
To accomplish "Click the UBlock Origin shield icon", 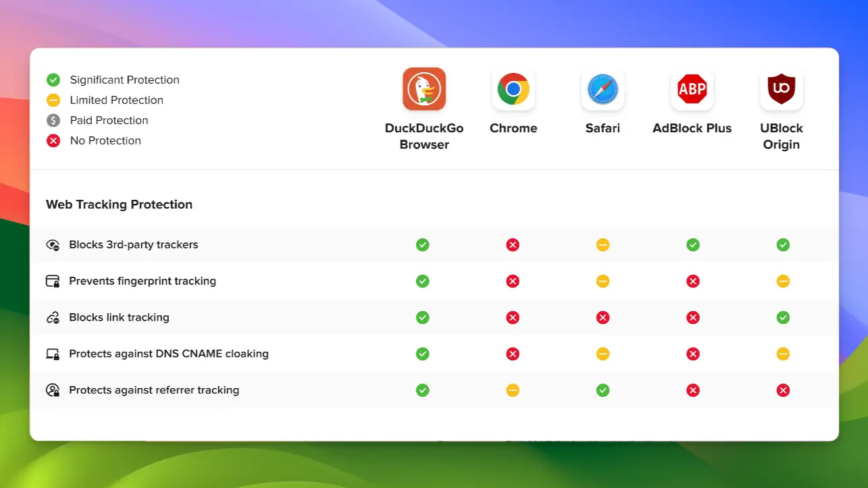I will pyautogui.click(x=781, y=88).
